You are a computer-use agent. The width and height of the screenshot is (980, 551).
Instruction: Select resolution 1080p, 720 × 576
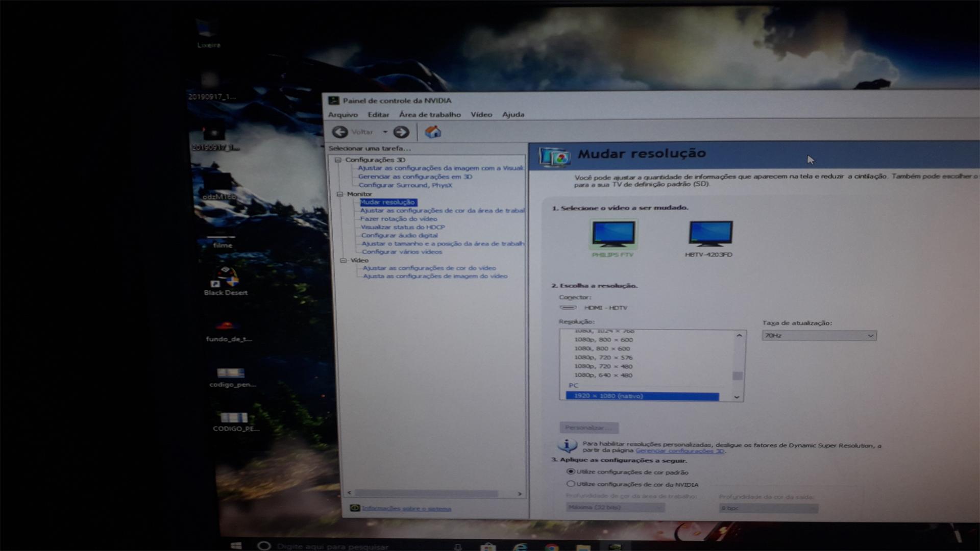(603, 358)
